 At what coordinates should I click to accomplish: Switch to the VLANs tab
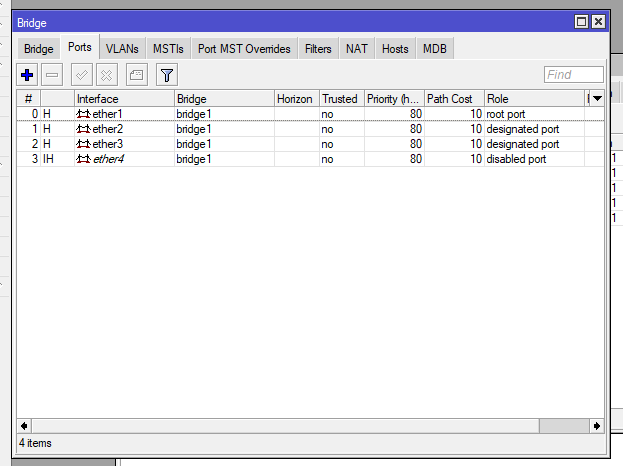[x=122, y=48]
